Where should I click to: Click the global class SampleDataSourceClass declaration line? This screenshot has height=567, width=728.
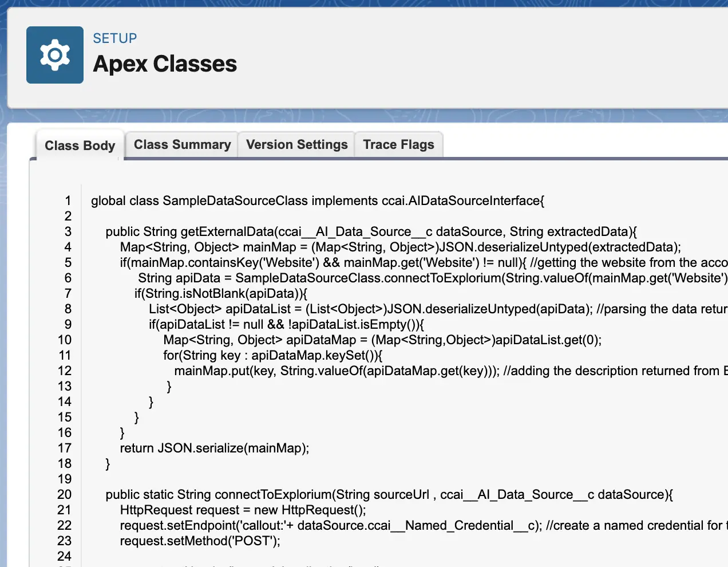point(318,201)
